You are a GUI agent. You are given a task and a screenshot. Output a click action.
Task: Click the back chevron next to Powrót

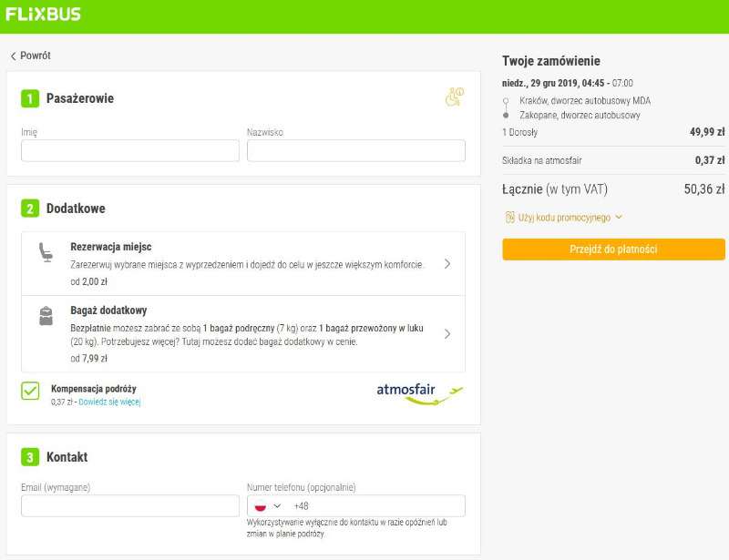[12, 56]
